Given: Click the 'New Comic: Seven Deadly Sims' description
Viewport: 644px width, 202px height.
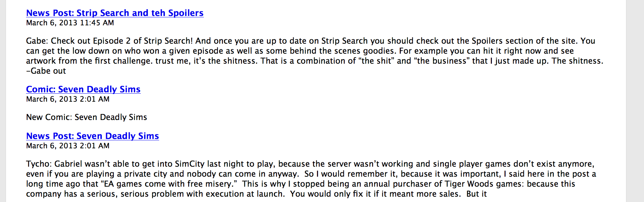Looking at the screenshot, I should [x=86, y=117].
